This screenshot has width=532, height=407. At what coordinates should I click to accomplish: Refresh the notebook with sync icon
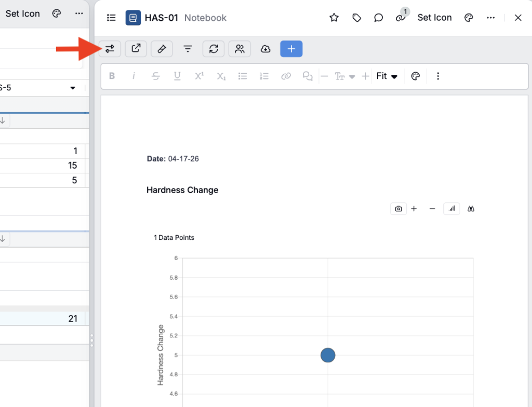(x=214, y=49)
